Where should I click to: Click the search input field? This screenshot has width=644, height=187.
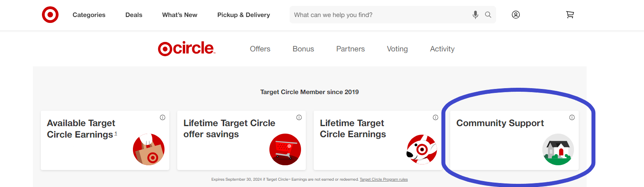tap(380, 15)
